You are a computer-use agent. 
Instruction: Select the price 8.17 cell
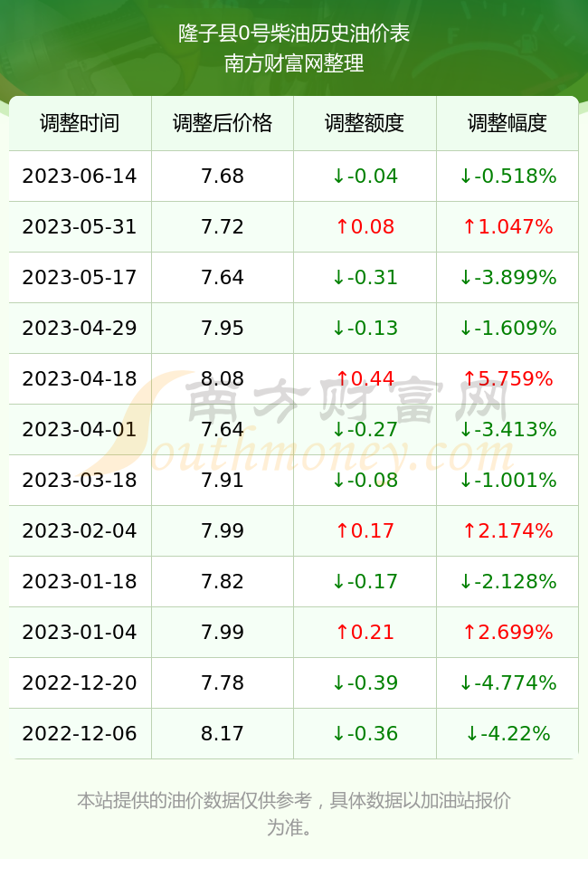[x=223, y=734]
